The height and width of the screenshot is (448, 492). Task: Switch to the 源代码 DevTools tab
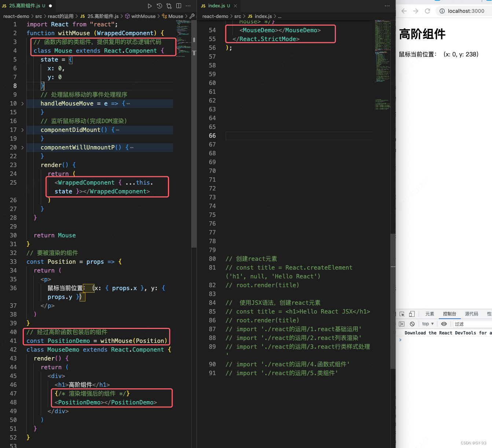pos(471,314)
